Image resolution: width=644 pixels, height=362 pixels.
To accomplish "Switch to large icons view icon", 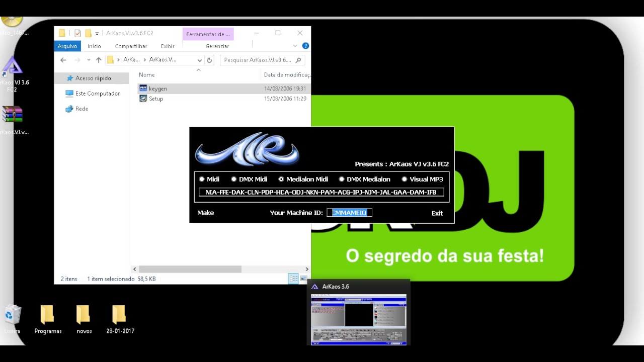I will [x=303, y=279].
